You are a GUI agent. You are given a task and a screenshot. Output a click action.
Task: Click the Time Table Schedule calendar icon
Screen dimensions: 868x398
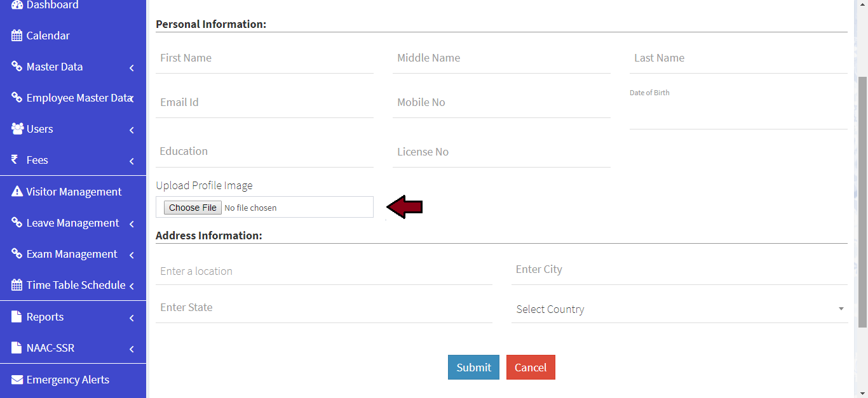point(17,285)
